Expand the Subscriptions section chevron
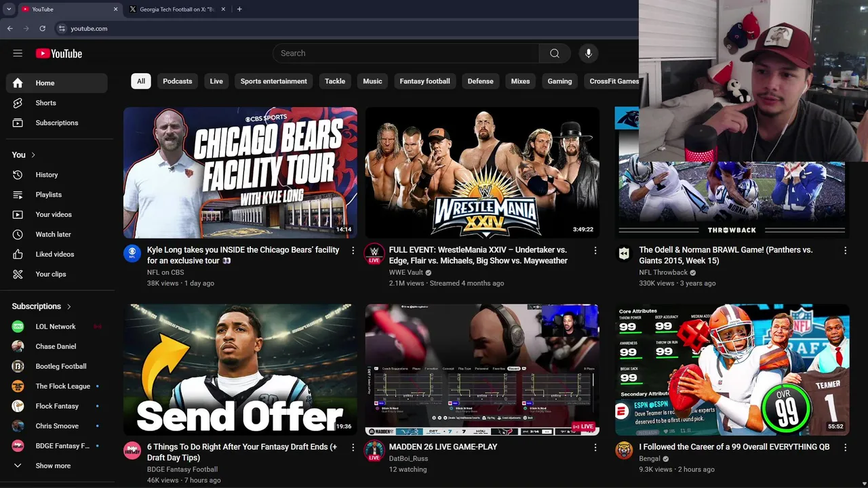This screenshot has width=868, height=488. tap(68, 306)
